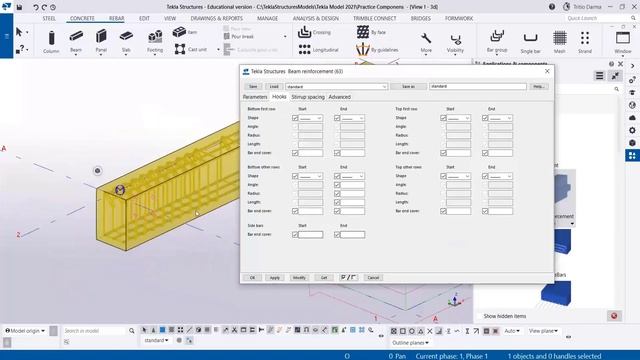Click the Undo arrow icon
Screen dimensions: 640x360
pyautogui.click(x=36, y=7)
